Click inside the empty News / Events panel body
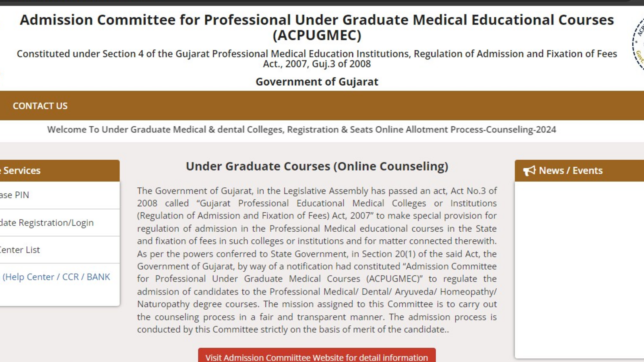Screen dimensions: 644x362 (x=579, y=269)
